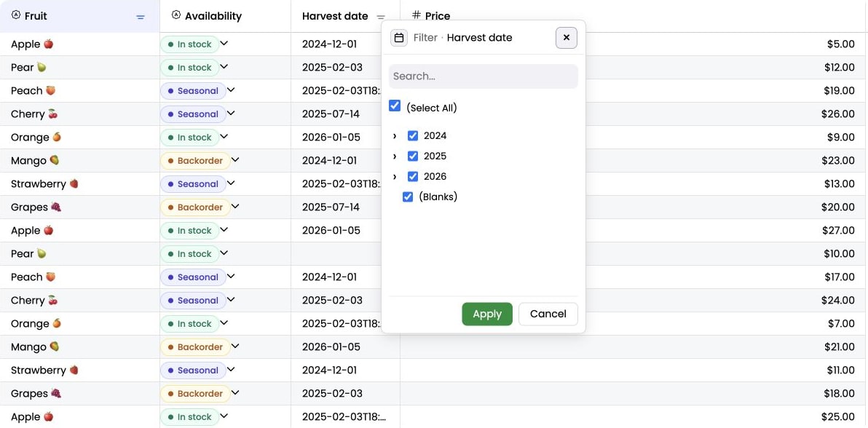Click the Fruit column header

pyautogui.click(x=79, y=16)
